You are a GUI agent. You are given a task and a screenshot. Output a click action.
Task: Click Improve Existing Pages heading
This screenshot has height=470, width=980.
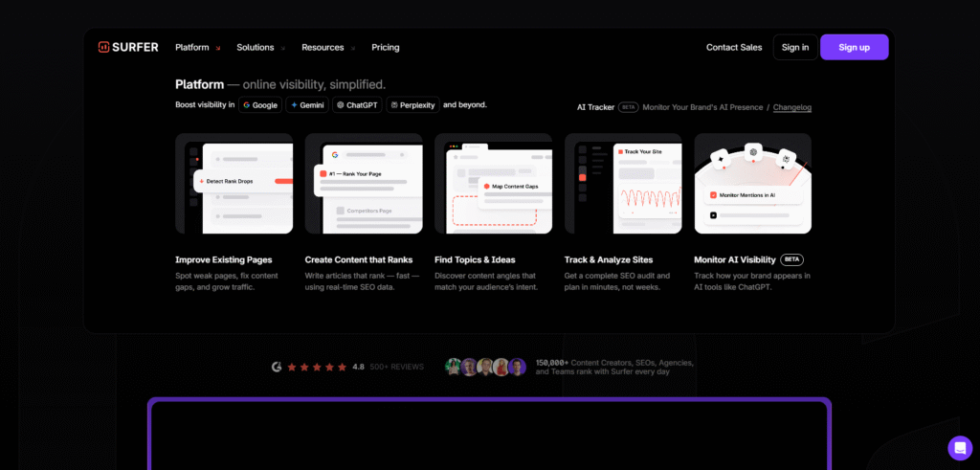224,260
